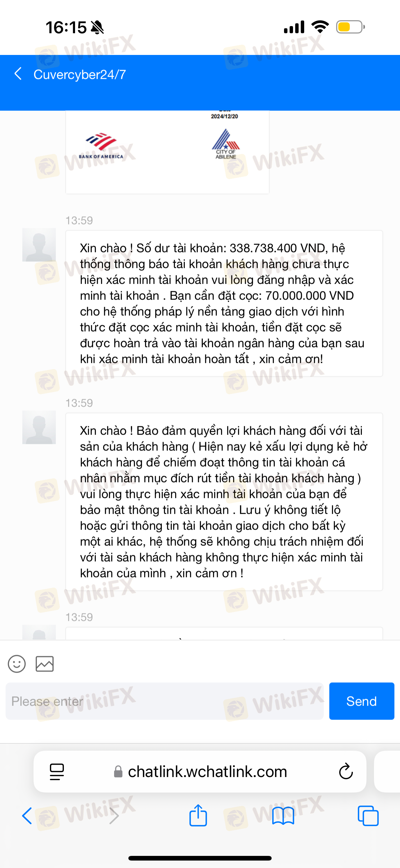The image size is (400, 868).
Task: Click the Send button
Action: 362,701
